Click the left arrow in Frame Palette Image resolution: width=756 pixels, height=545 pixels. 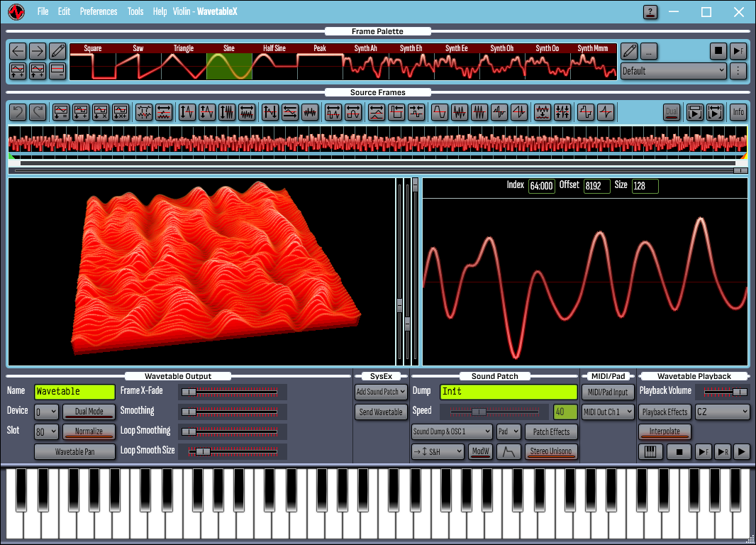(x=18, y=51)
